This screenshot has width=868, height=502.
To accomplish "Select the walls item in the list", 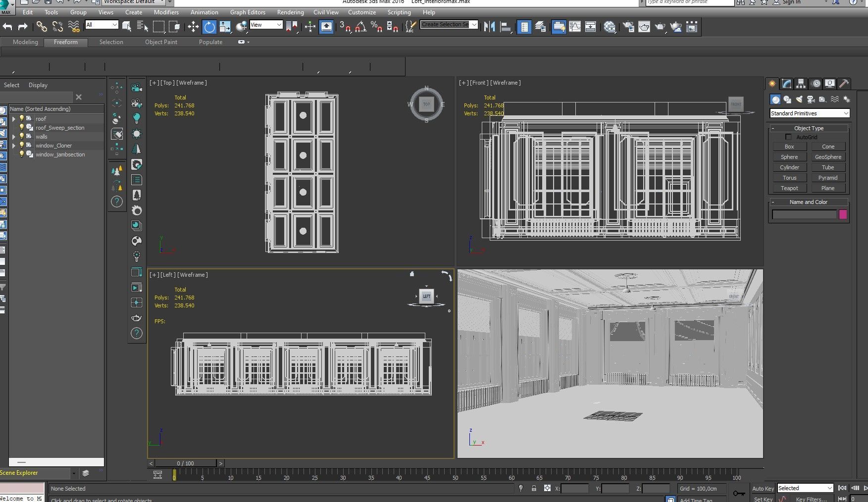I will click(x=42, y=137).
